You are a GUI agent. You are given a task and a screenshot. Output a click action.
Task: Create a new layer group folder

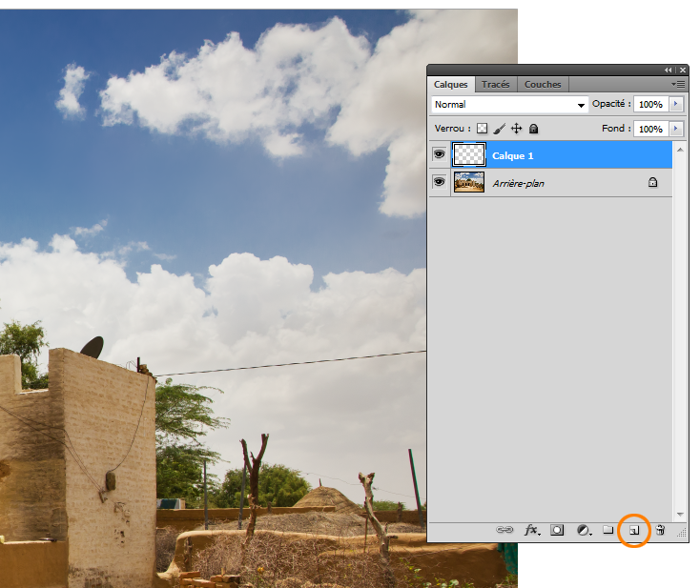(x=608, y=530)
